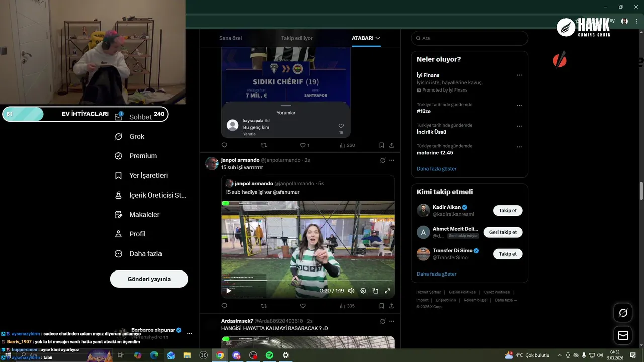Show more under Kimi takip etmeli
The image size is (644, 362).
point(437,274)
